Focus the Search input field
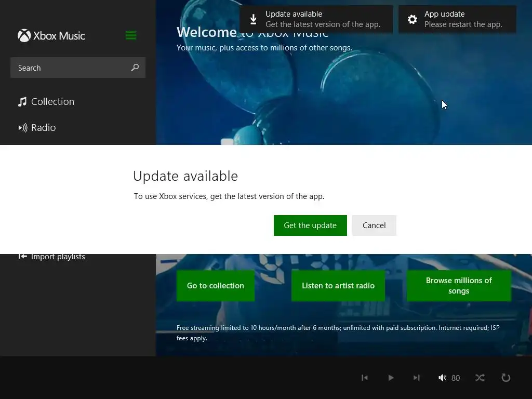The image size is (532, 399). (78, 68)
